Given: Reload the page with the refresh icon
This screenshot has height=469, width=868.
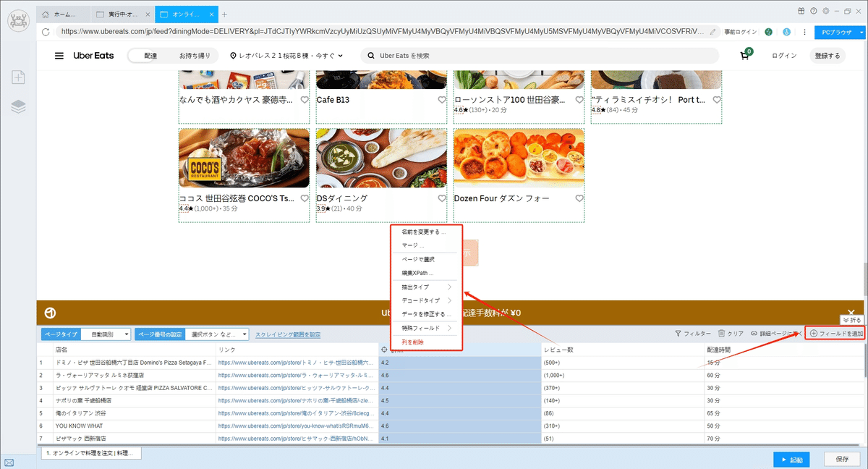Looking at the screenshot, I should [x=46, y=32].
